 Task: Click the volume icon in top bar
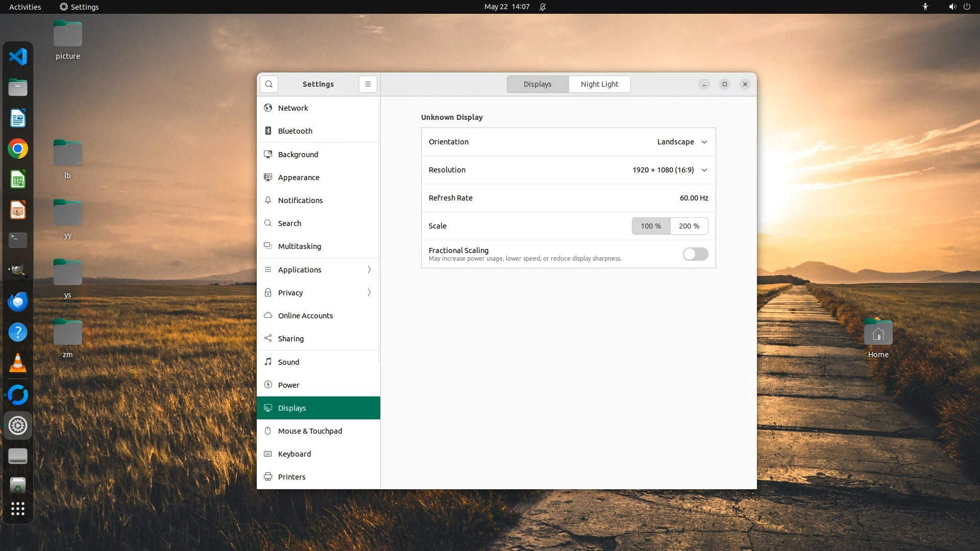pos(952,7)
